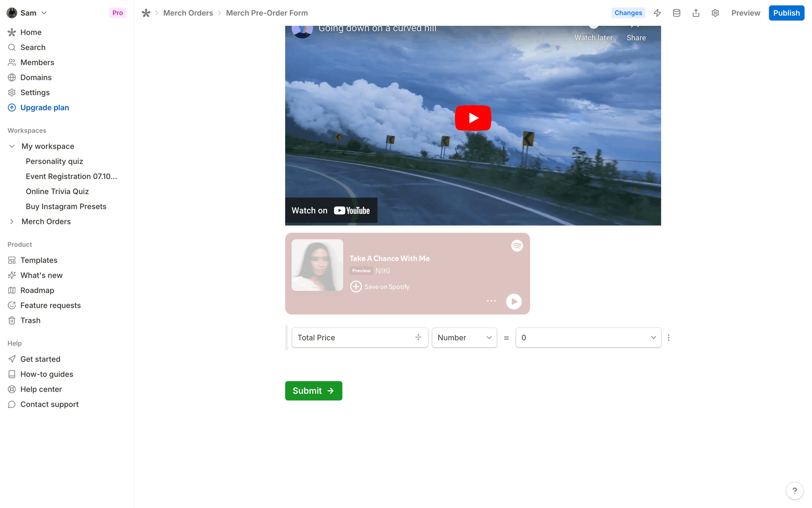Open Personality quiz form
Screen dimensions: 812x508
click(x=54, y=161)
